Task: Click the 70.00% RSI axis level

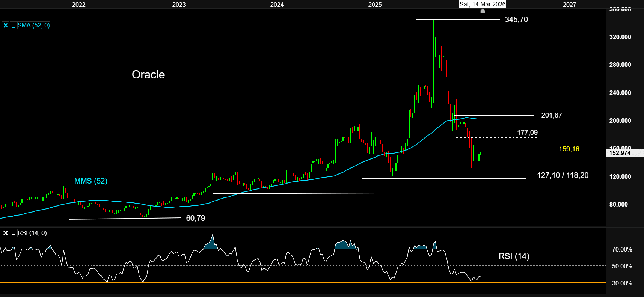Action: pos(622,249)
